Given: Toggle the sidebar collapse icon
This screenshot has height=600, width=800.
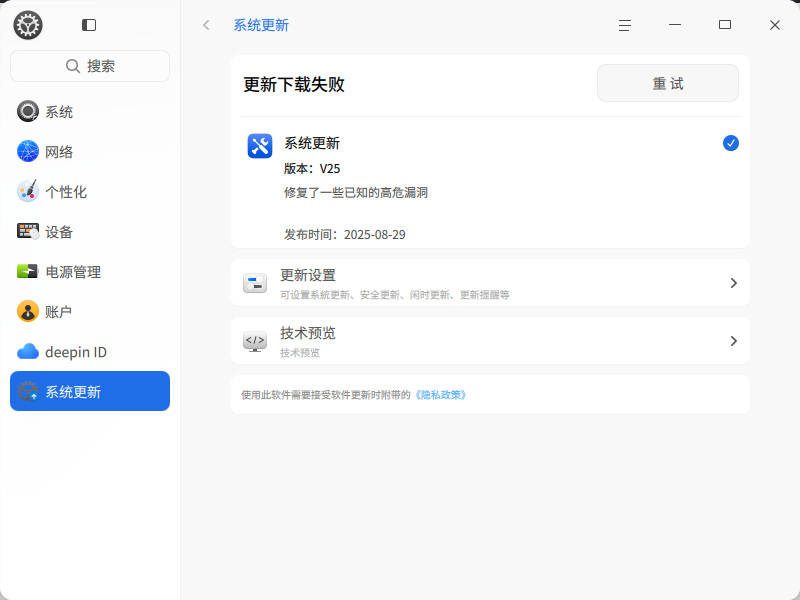Looking at the screenshot, I should [89, 25].
